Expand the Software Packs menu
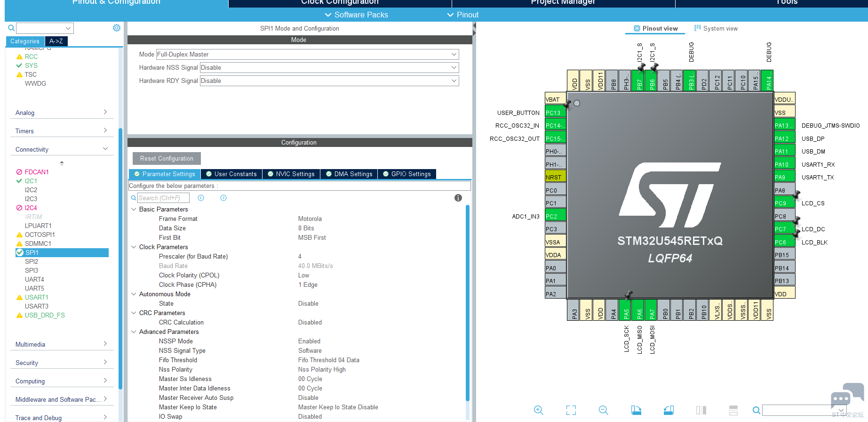 (357, 15)
